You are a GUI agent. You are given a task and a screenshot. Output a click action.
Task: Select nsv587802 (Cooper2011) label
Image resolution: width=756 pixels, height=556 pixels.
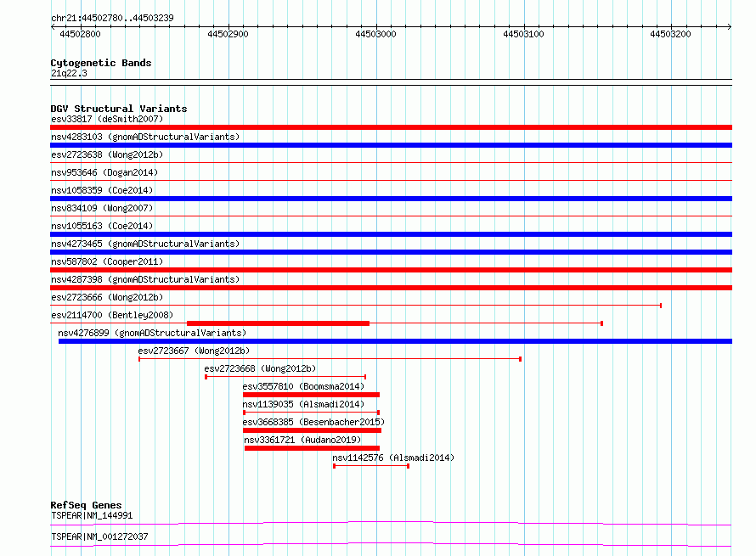coord(107,261)
